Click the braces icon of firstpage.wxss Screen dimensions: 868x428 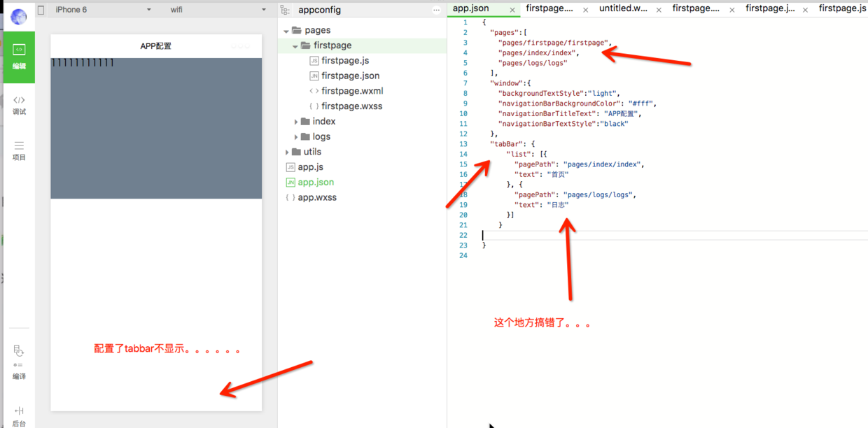(314, 106)
